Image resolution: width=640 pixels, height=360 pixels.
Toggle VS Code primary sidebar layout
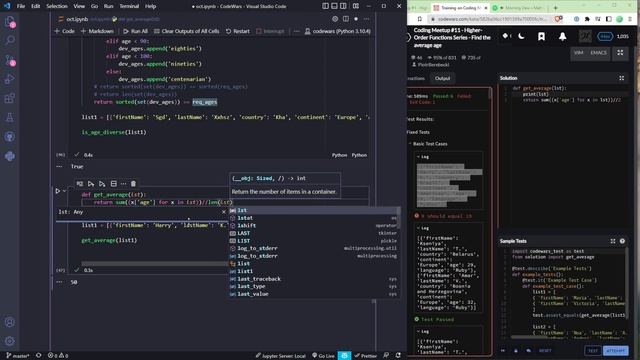(325, 6)
